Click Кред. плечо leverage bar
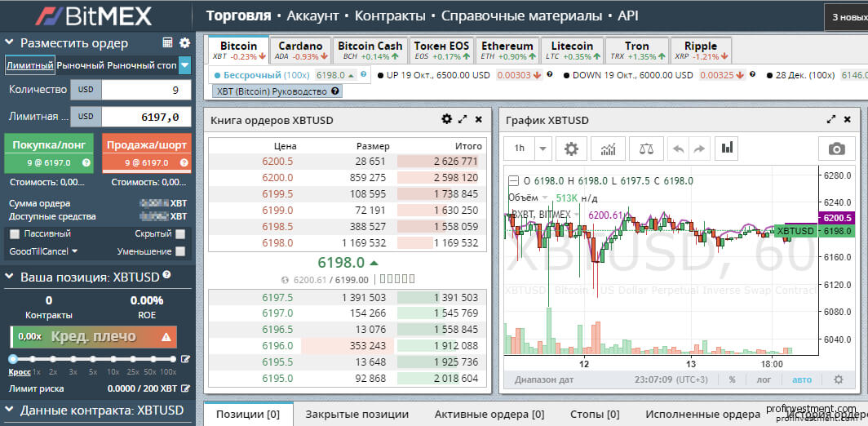 click(94, 336)
